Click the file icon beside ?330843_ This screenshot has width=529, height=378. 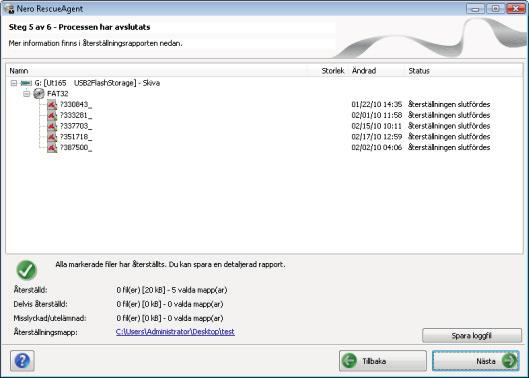point(52,105)
